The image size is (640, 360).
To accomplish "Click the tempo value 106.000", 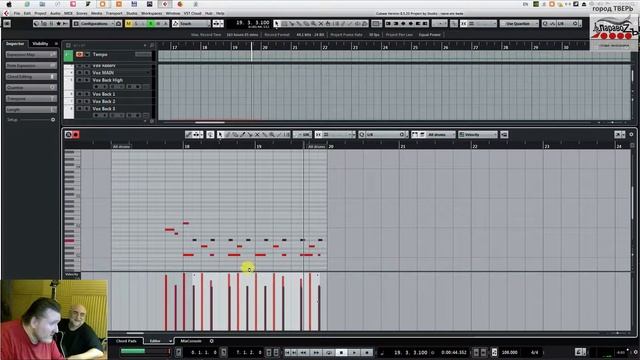I will (x=509, y=352).
